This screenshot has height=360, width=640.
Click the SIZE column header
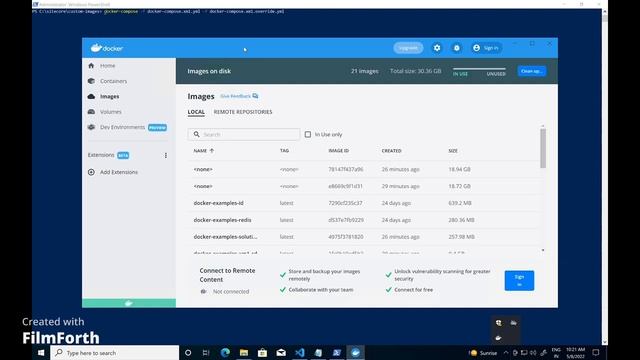tap(453, 151)
